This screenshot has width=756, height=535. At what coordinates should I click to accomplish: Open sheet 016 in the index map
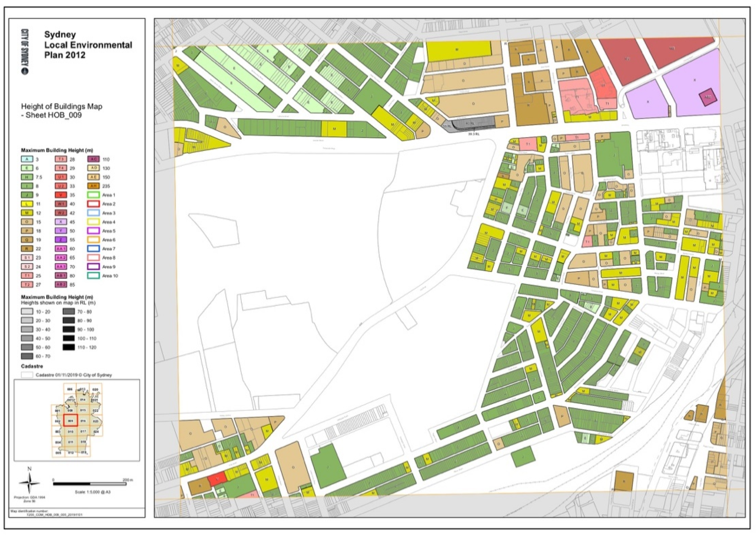[83, 421]
